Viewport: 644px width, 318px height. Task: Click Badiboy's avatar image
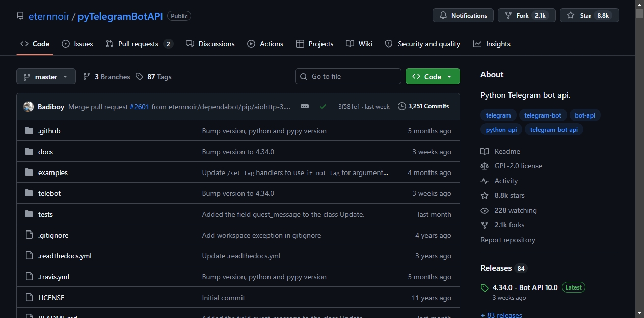point(29,107)
